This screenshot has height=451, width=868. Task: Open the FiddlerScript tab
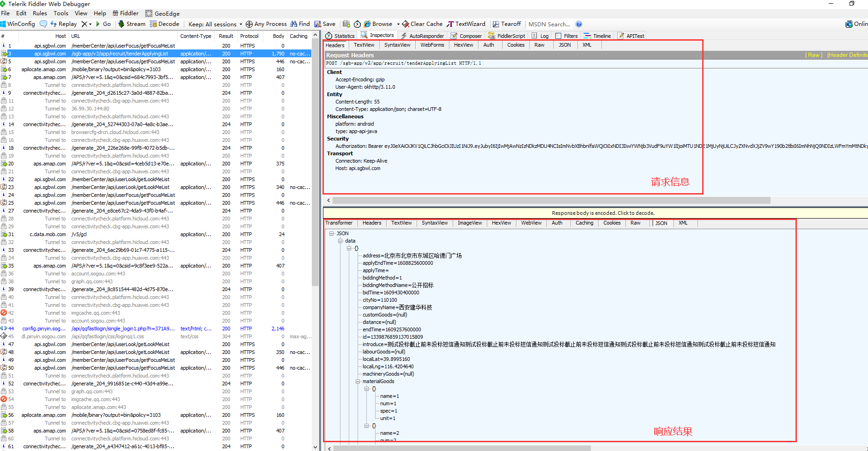(506, 36)
